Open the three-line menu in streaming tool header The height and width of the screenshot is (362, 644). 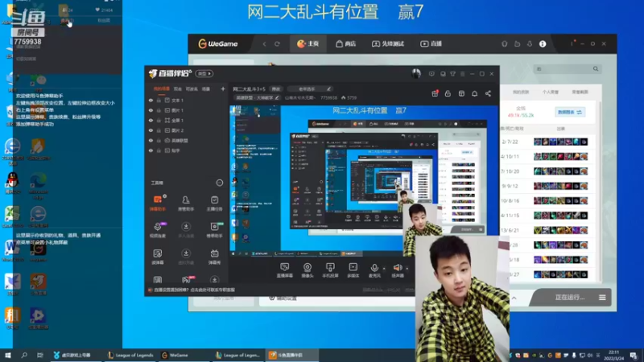point(462,74)
